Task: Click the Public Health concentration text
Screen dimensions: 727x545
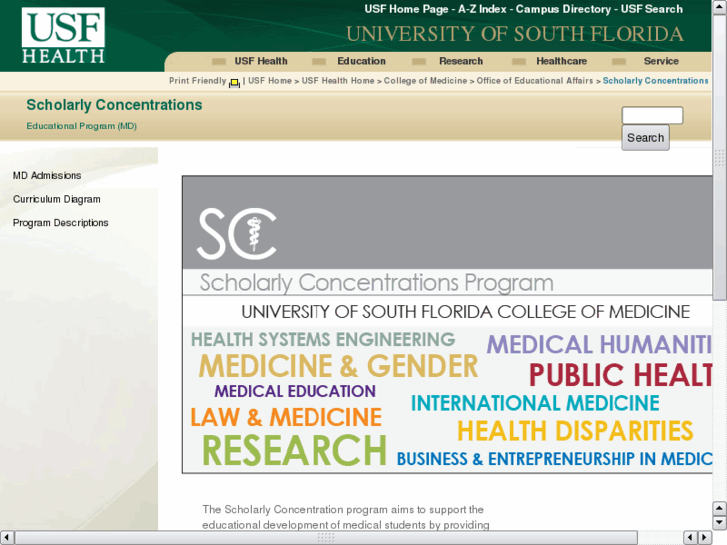Action: pos(620,375)
